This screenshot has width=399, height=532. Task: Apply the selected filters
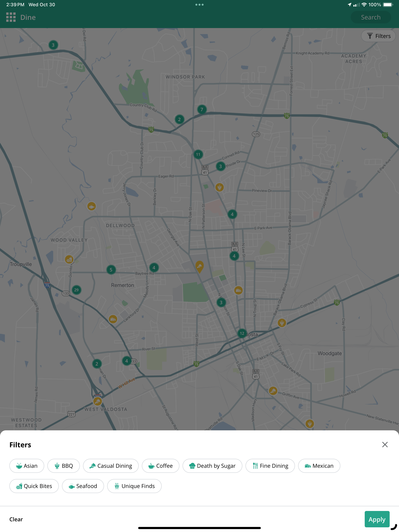click(377, 519)
